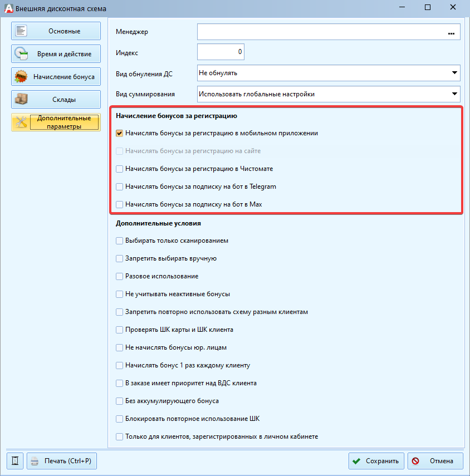Enable bonuses for Telegram bot subscription

tap(119, 187)
